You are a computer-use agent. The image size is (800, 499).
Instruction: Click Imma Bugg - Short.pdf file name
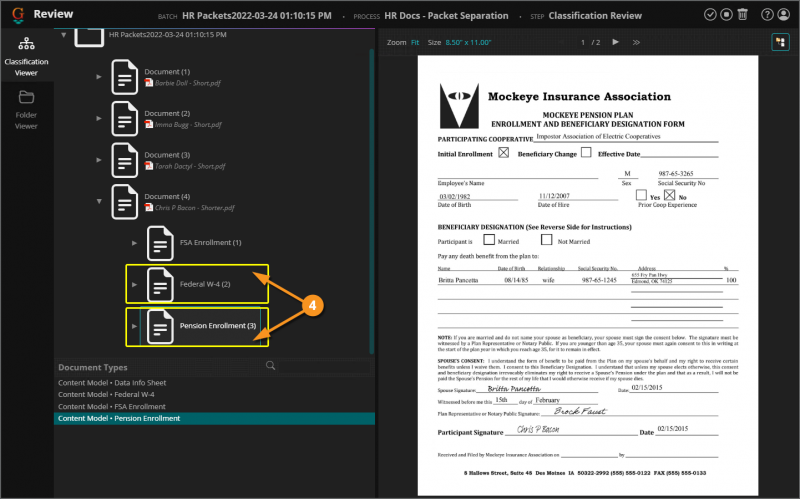click(188, 124)
